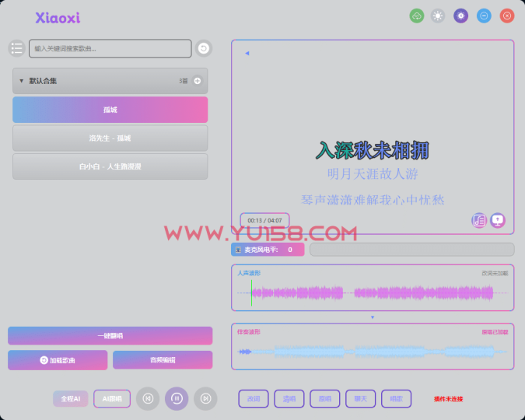The image size is (525, 420).
Task: Click the 00:13 / 04:07 time display
Action: click(x=264, y=220)
